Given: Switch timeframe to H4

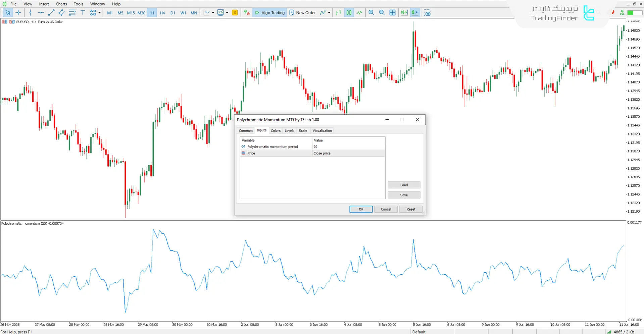Looking at the screenshot, I should coord(162,12).
